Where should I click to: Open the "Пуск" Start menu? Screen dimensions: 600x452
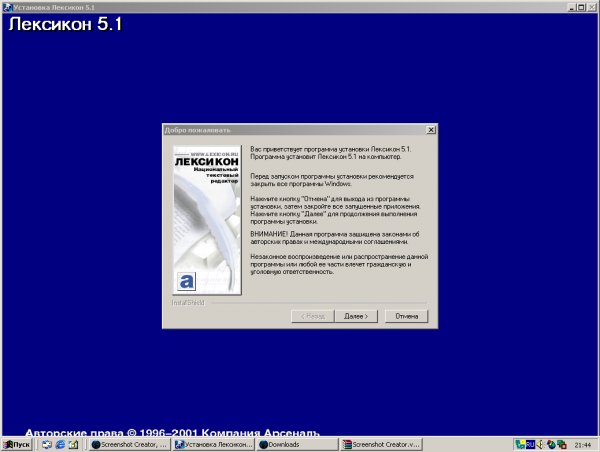(17, 444)
